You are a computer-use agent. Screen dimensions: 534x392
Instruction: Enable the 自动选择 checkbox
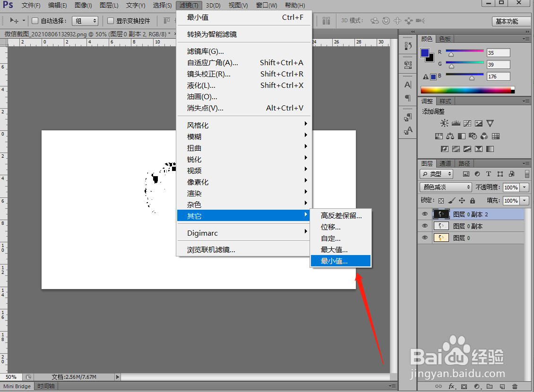35,21
